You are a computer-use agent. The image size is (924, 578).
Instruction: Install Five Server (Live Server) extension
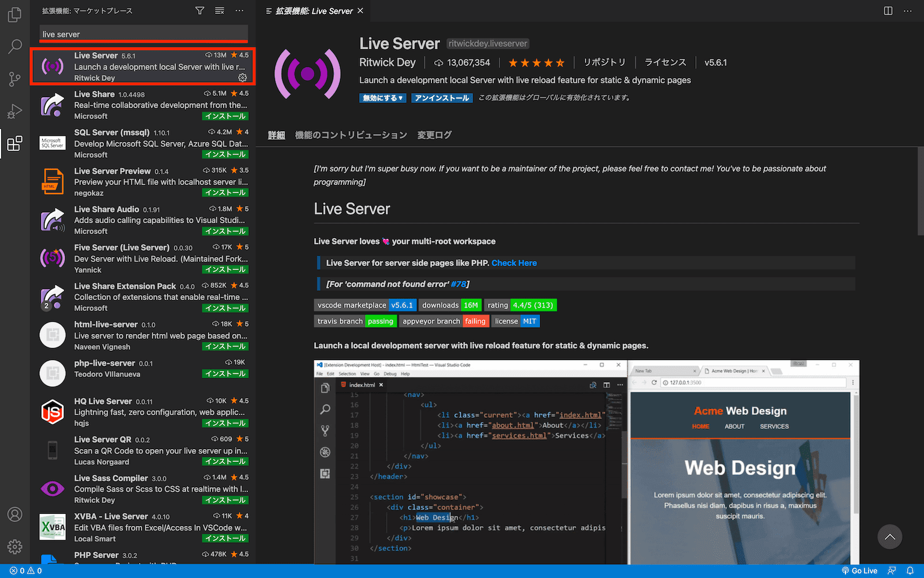(x=225, y=269)
